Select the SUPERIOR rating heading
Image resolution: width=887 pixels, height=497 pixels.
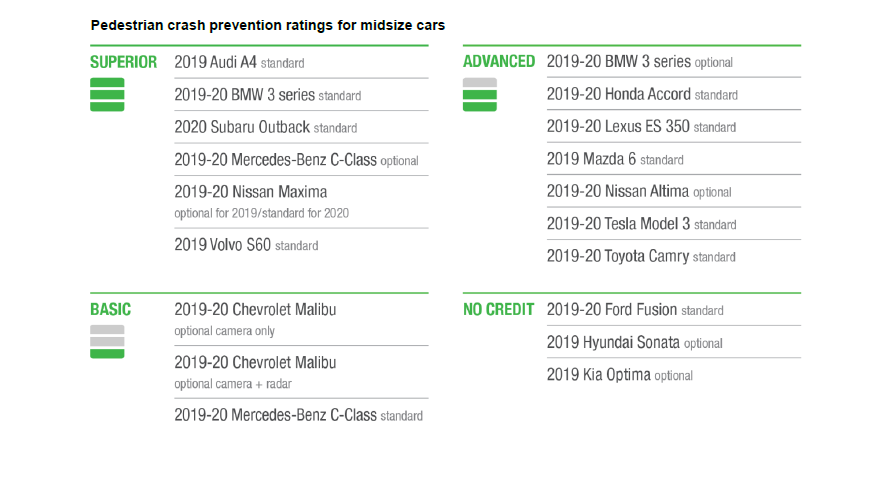click(x=123, y=62)
